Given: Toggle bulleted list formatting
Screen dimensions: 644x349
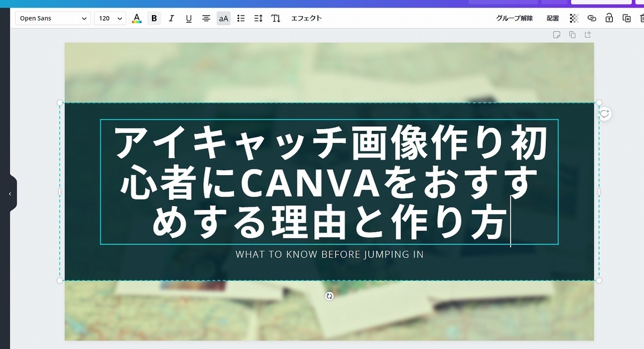Looking at the screenshot, I should pos(241,18).
